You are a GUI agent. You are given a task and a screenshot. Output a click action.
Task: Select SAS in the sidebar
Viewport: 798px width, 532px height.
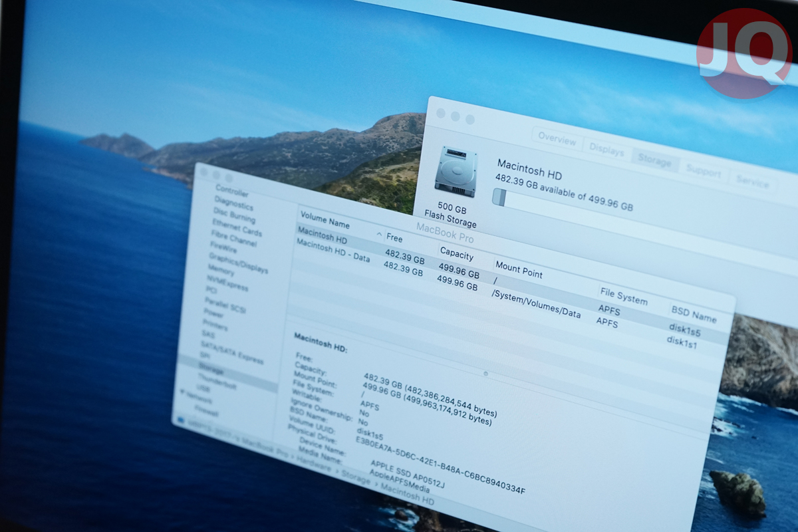tap(207, 334)
